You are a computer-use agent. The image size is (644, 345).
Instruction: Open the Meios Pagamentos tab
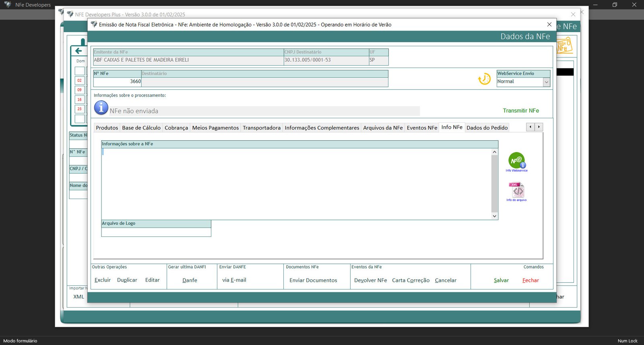215,128
